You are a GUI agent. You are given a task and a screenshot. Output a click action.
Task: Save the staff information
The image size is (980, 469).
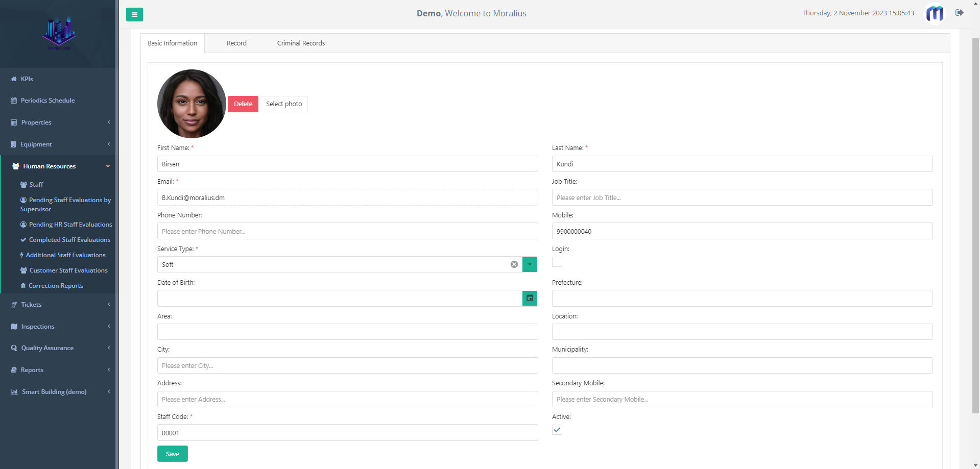click(x=173, y=454)
